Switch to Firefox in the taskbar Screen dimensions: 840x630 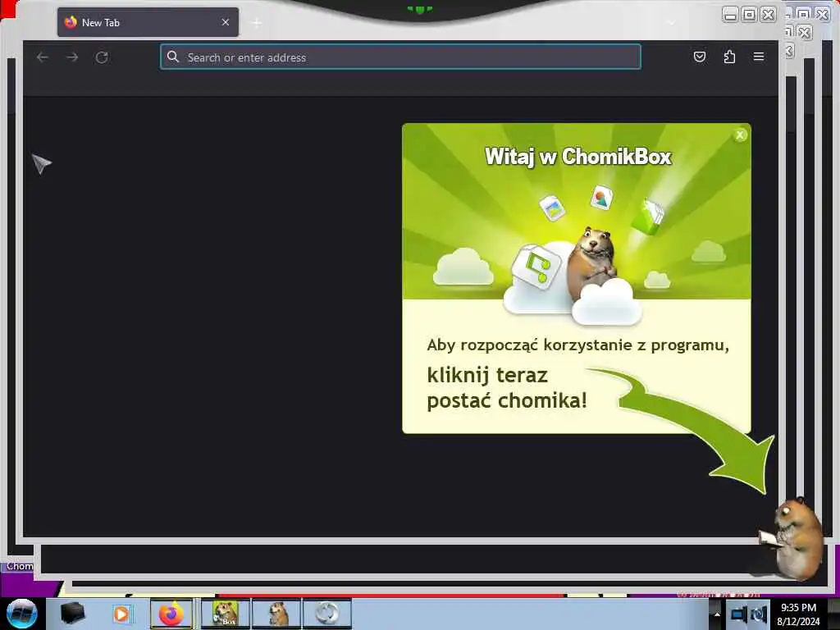[x=171, y=614]
